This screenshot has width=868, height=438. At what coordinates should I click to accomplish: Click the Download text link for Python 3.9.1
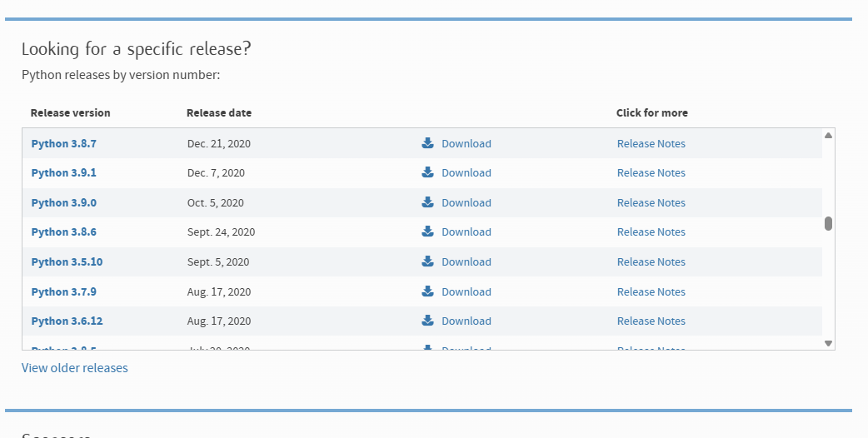pos(466,173)
